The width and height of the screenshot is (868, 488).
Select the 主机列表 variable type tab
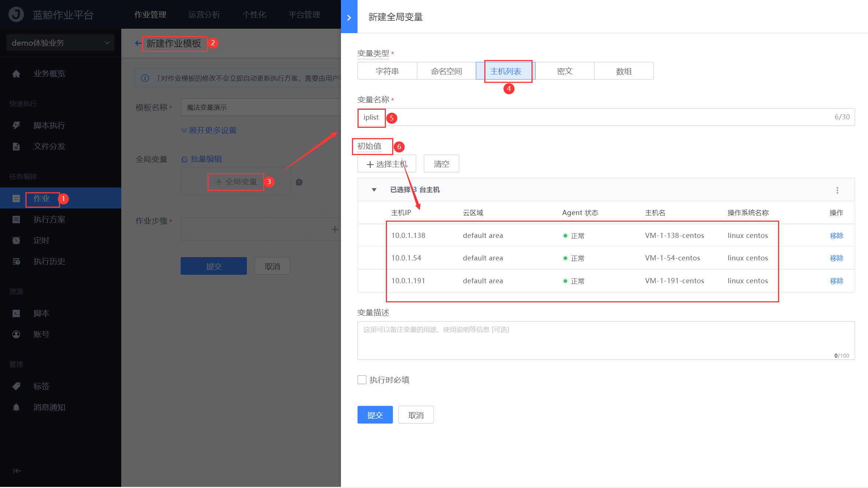coord(506,71)
